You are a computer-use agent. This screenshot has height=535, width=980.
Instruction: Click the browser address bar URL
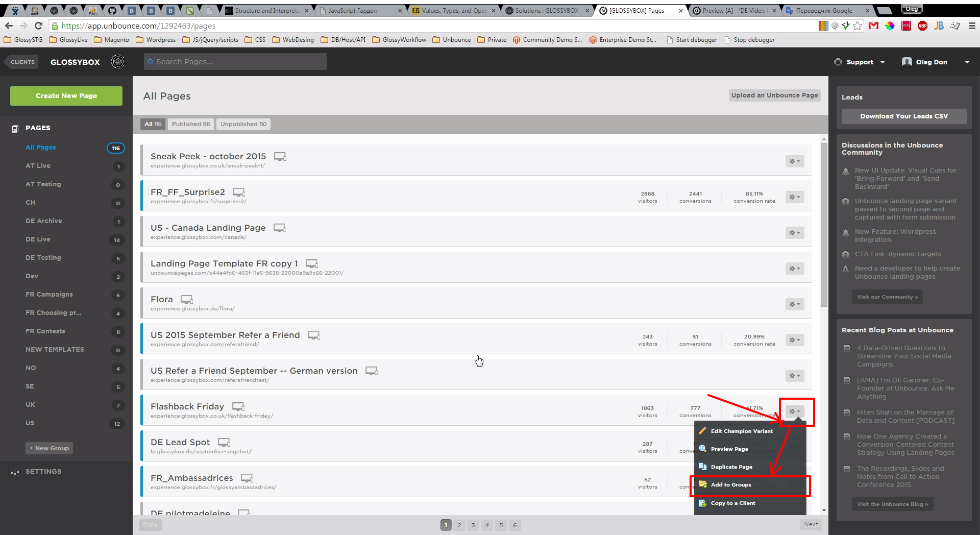[x=138, y=26]
